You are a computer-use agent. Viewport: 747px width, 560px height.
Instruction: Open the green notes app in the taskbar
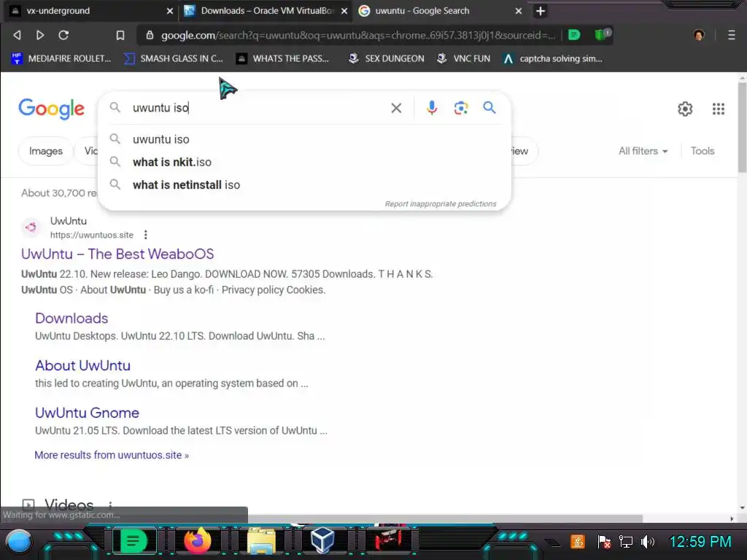(x=134, y=542)
